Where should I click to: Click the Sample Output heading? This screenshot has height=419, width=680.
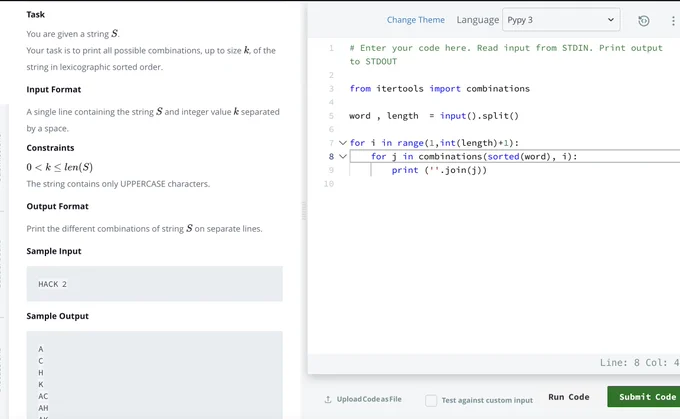pos(57,316)
